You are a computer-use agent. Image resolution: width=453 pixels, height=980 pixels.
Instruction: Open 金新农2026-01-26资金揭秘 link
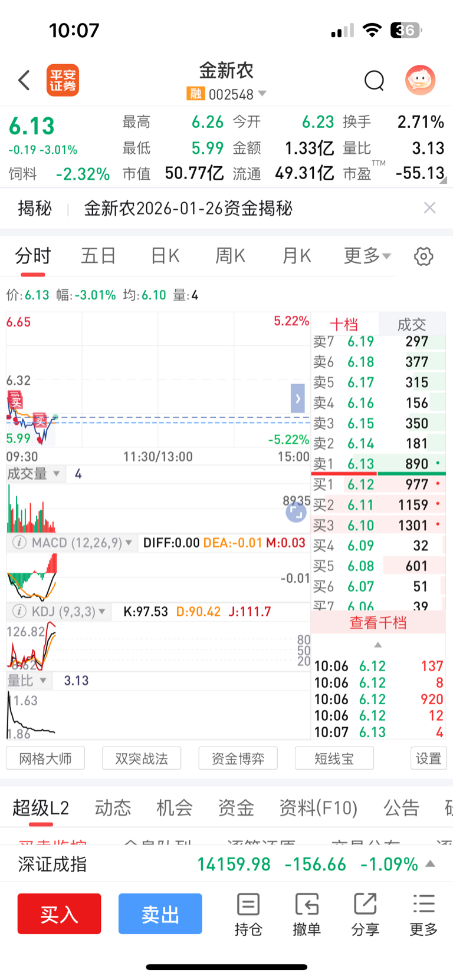tap(188, 208)
